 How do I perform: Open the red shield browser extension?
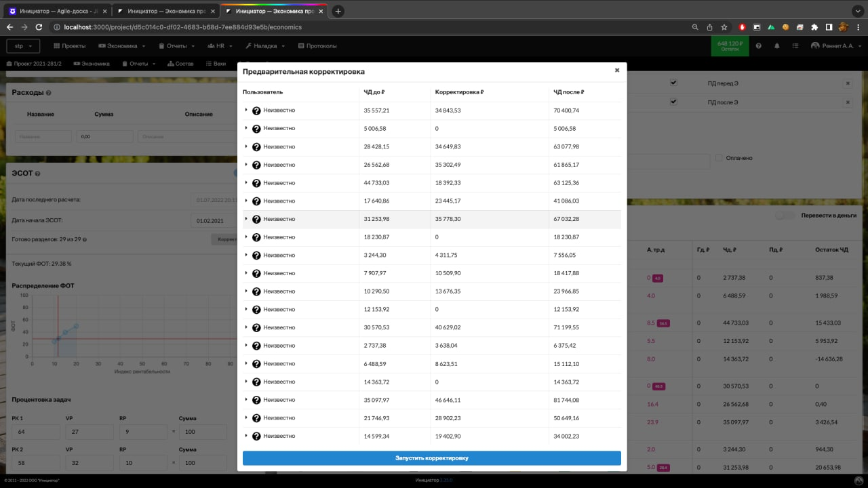point(743,27)
